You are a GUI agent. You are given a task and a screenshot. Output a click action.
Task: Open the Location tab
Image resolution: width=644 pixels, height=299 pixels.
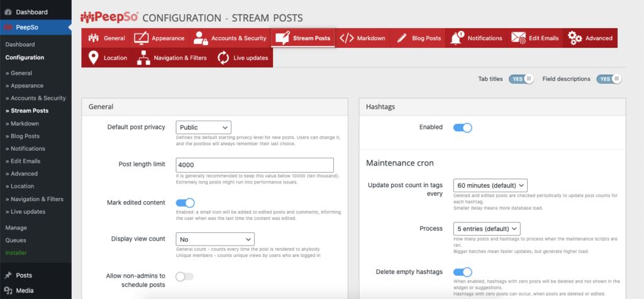click(x=107, y=58)
